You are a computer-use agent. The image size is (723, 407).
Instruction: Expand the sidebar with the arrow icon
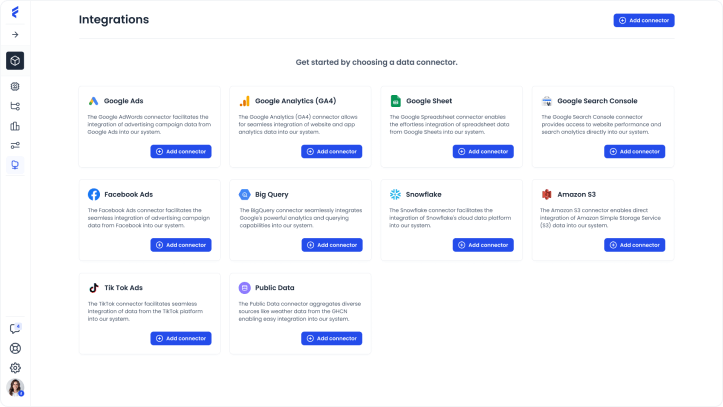click(15, 35)
